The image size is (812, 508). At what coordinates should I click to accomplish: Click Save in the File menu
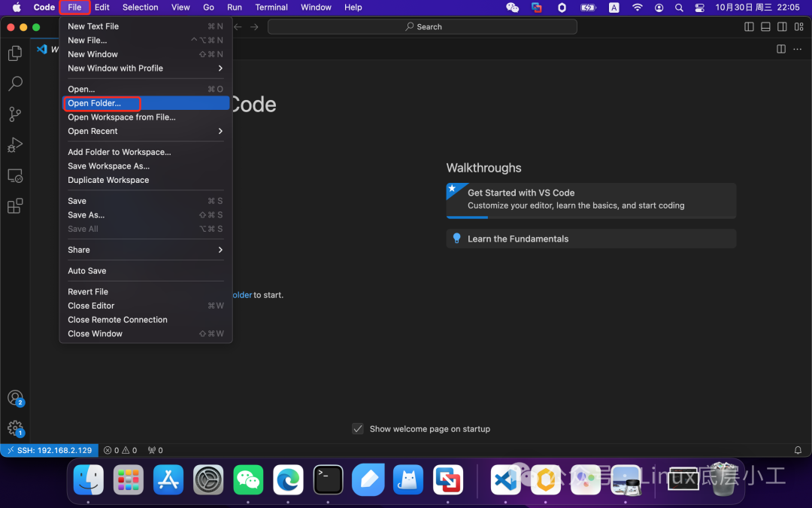tap(146, 201)
